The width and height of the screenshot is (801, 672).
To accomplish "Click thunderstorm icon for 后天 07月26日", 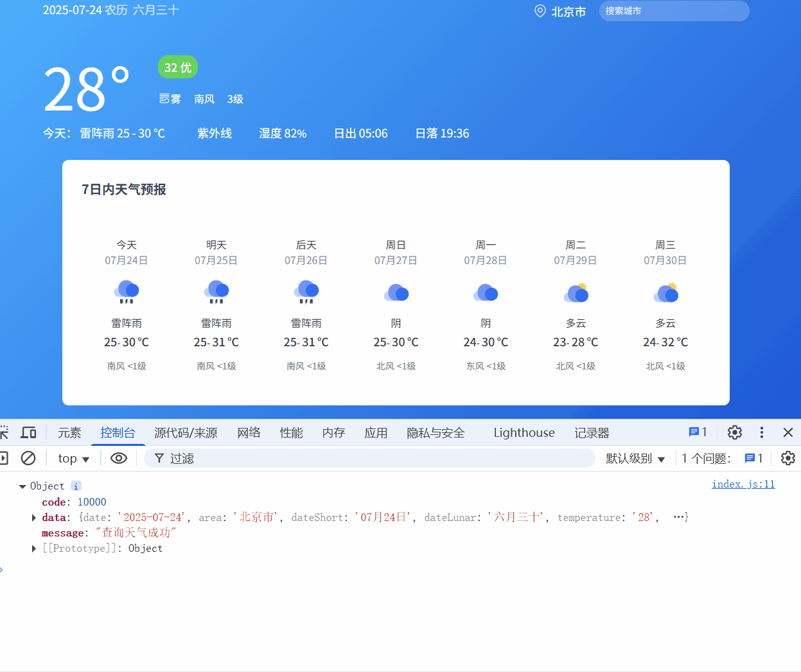I will tap(306, 292).
